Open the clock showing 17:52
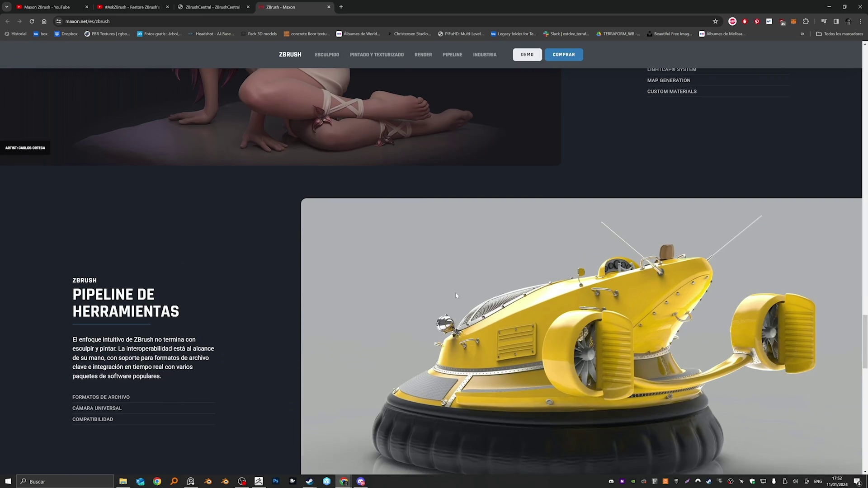 837,481
